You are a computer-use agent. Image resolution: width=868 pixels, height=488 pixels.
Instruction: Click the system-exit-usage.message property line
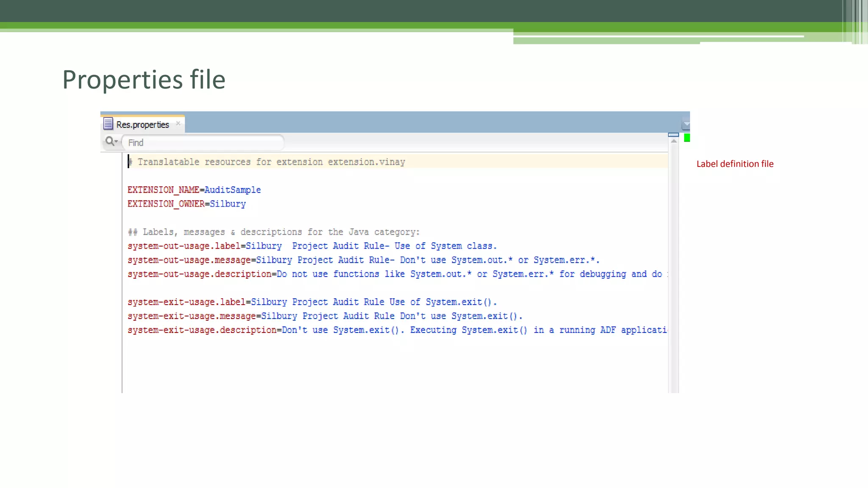point(325,316)
